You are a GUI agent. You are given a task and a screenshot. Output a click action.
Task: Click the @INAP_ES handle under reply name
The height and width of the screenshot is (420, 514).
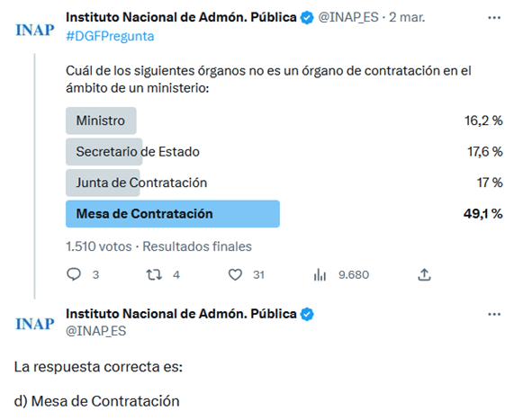coord(95,331)
